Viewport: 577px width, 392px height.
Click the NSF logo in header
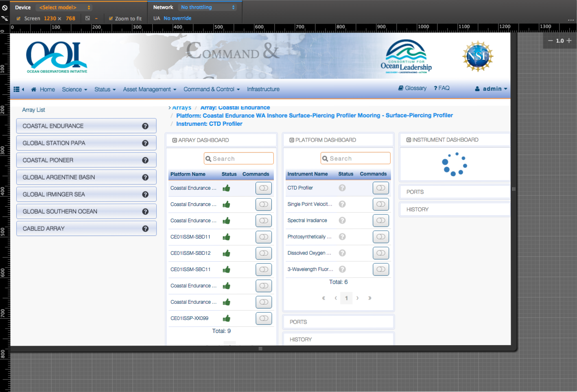478,56
